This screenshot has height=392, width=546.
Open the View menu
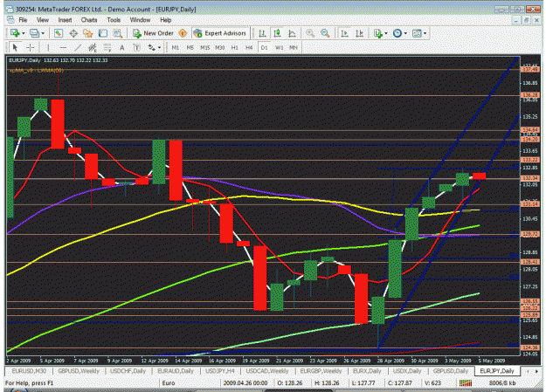[43, 20]
